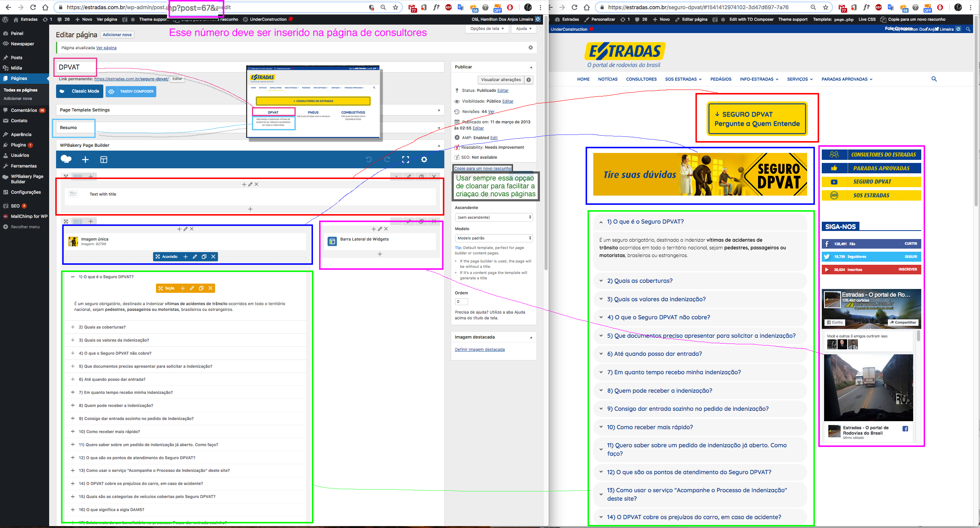Click the home icon in the right browser window
Screen dimensions: 980x528
click(587, 7)
